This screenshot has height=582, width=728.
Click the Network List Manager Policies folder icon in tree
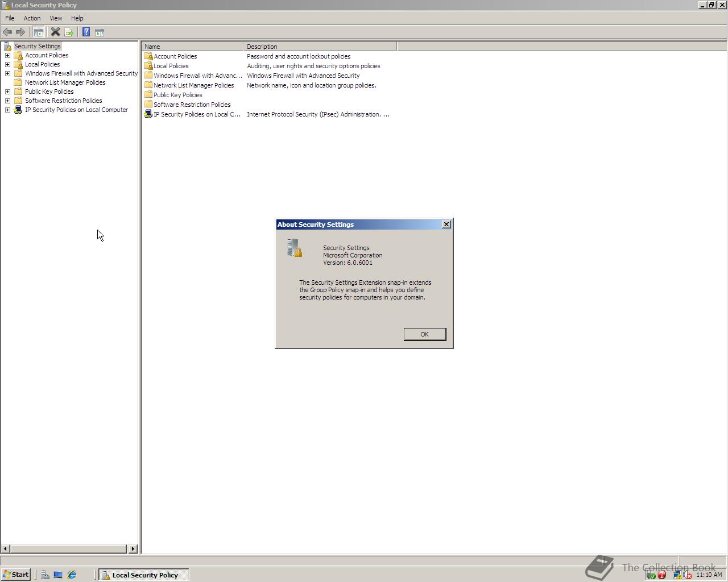(x=18, y=82)
